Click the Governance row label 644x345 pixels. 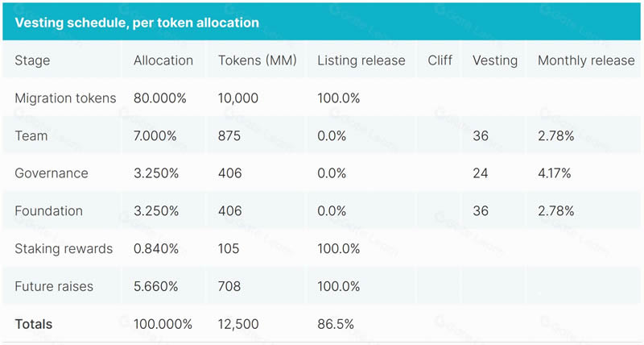[x=52, y=173]
